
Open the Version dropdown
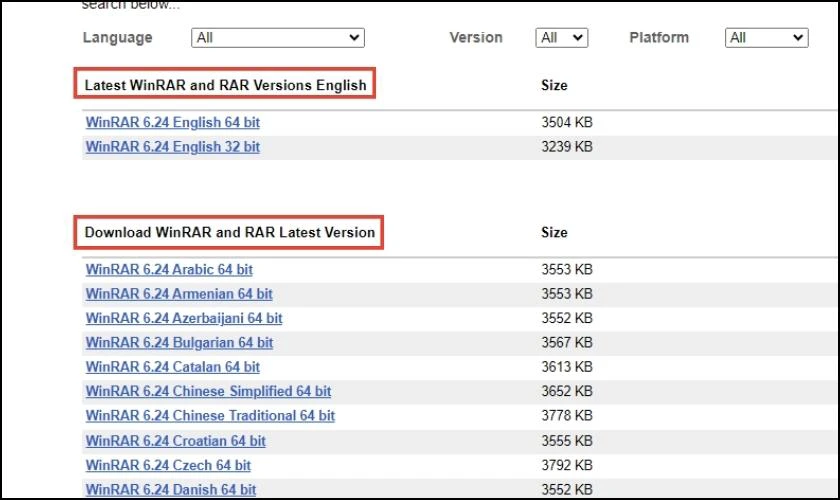point(561,38)
